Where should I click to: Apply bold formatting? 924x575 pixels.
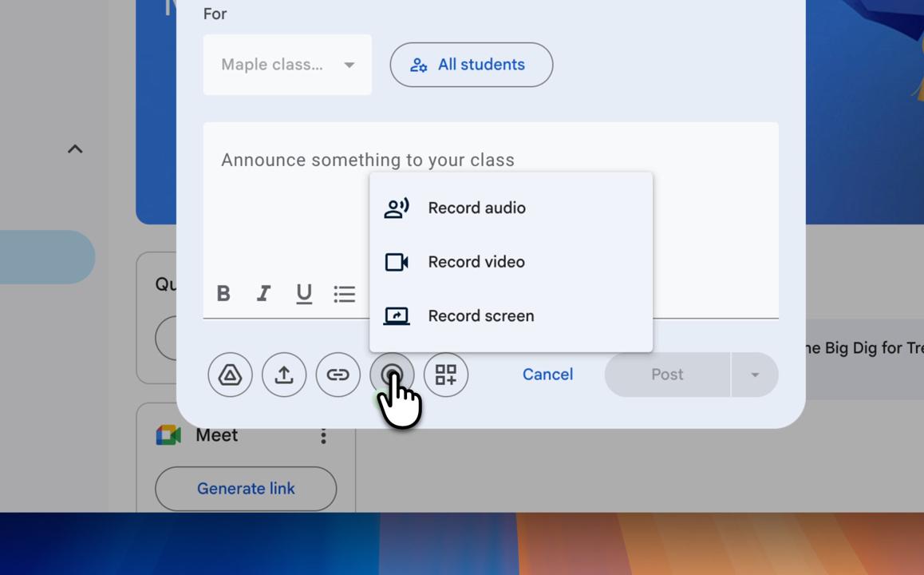coord(223,294)
